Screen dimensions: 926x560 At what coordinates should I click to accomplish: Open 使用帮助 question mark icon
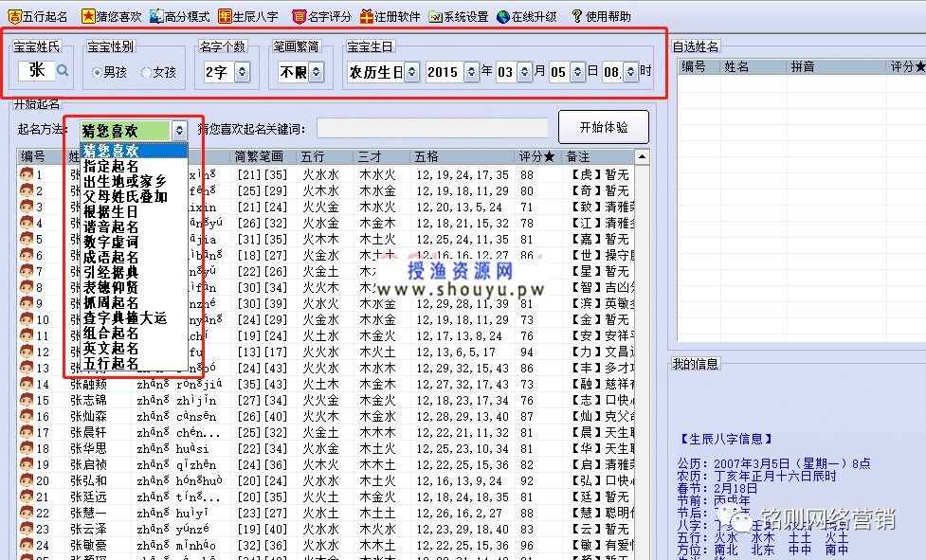(x=576, y=16)
